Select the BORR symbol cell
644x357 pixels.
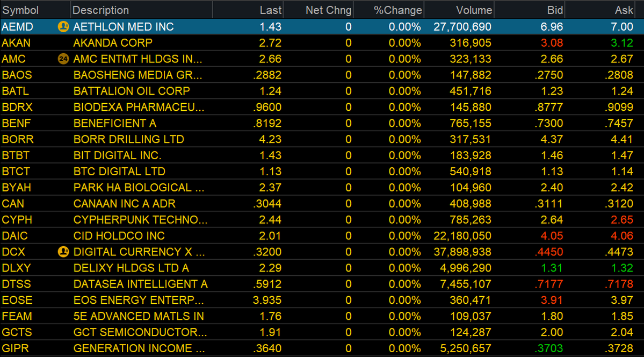(18, 139)
